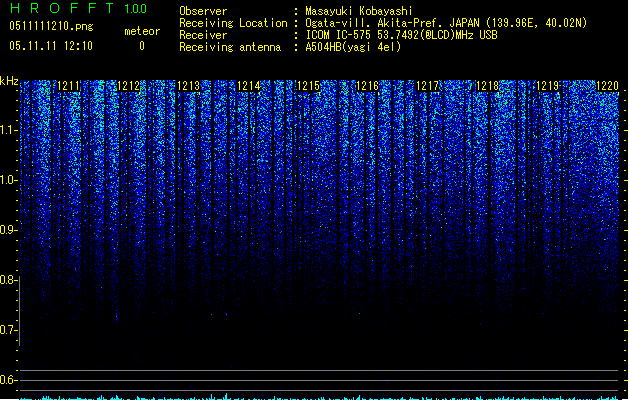Select the 0.9 kHz axis label
The width and height of the screenshot is (629, 400).
8,230
